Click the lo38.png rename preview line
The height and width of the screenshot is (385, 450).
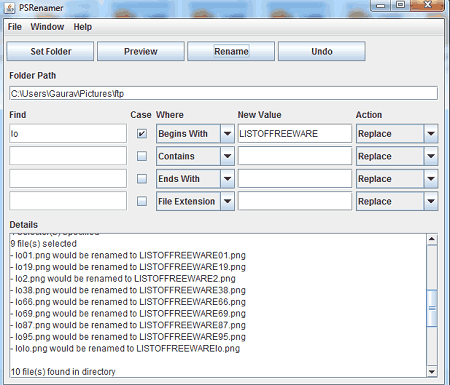(x=128, y=290)
